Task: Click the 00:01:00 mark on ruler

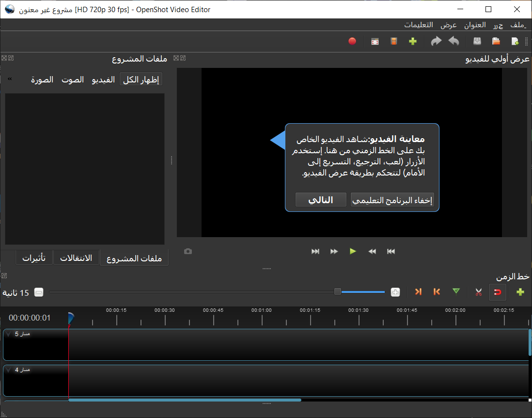Action: click(262, 310)
